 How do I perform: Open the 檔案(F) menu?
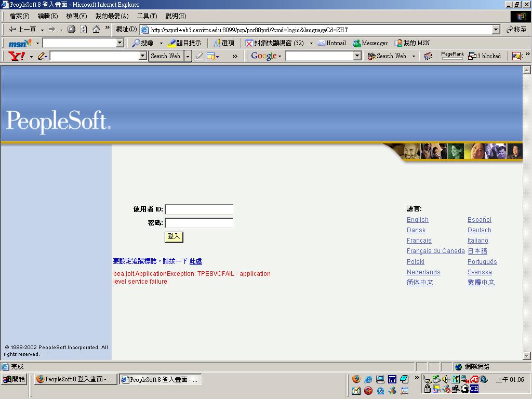19,16
